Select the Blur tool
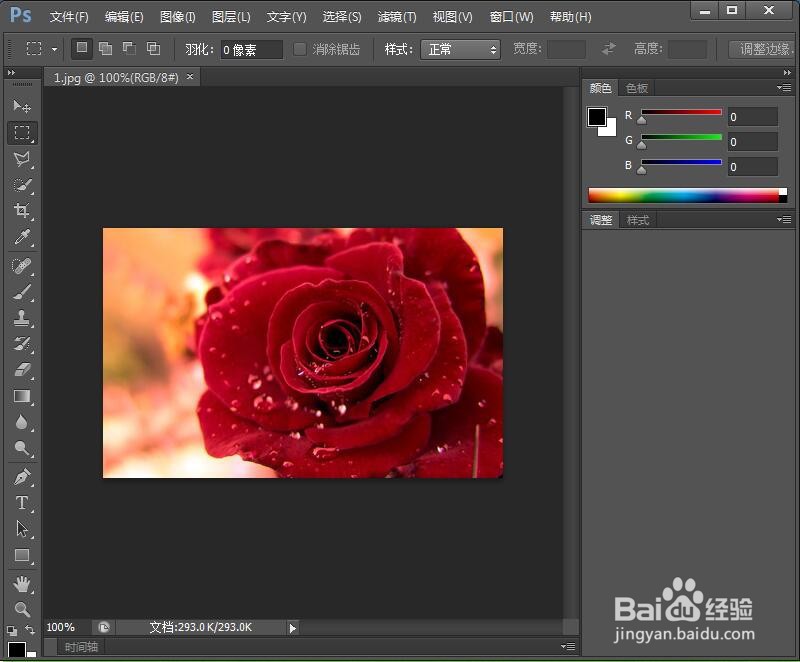Screen dimensions: 800x662 point(21,422)
